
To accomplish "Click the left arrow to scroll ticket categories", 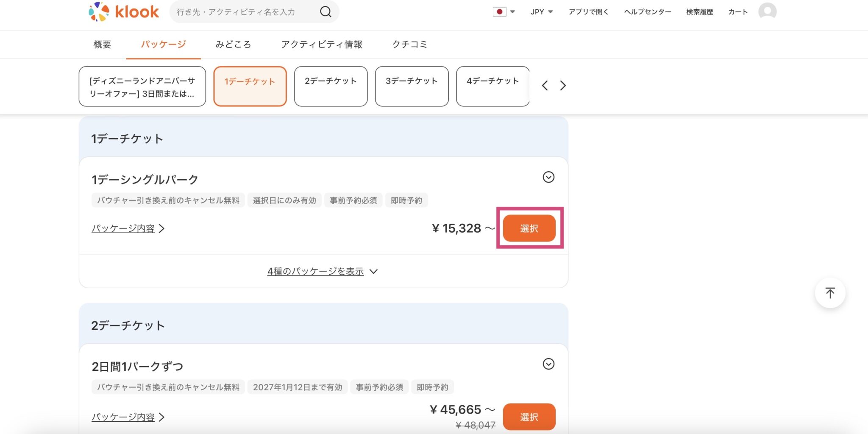I will 545,86.
